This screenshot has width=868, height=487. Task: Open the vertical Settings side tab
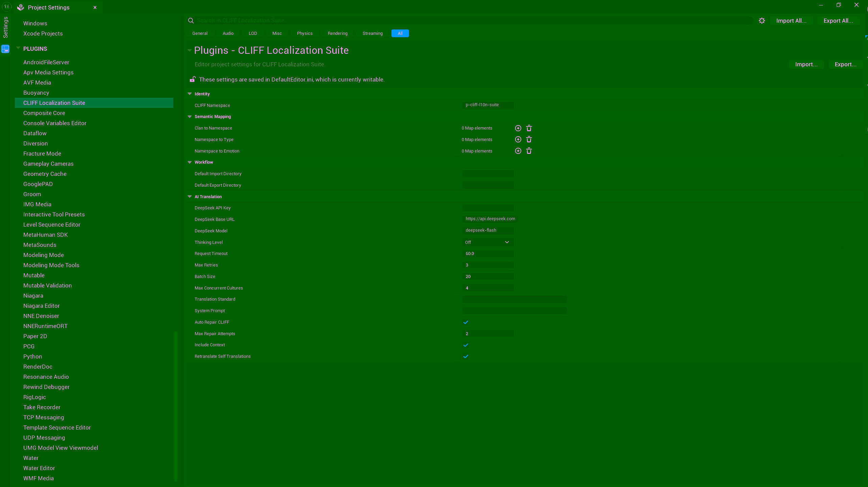[x=5, y=27]
